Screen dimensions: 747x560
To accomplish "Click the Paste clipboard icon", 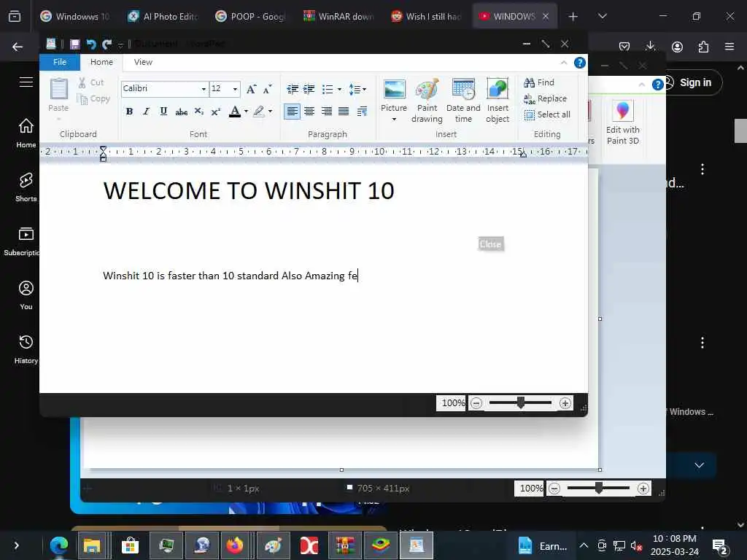I will [59, 88].
